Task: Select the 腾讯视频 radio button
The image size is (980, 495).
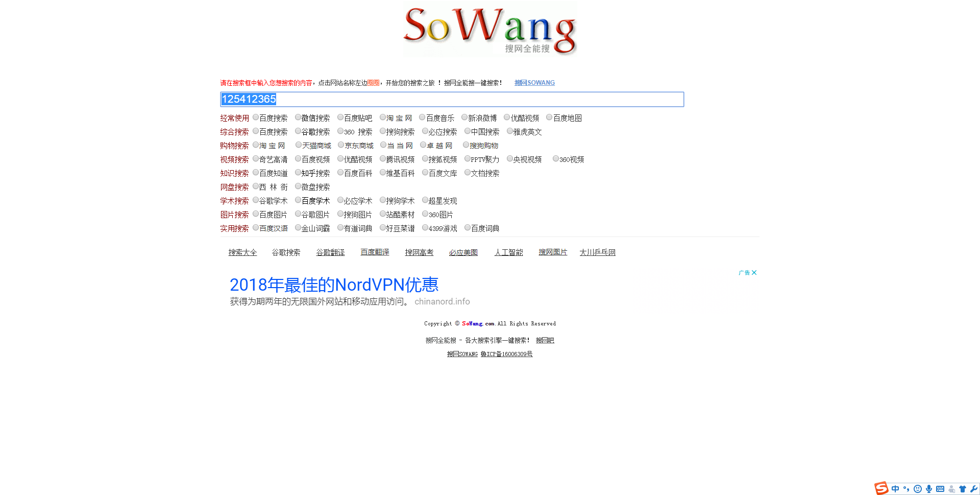Action: pyautogui.click(x=383, y=159)
